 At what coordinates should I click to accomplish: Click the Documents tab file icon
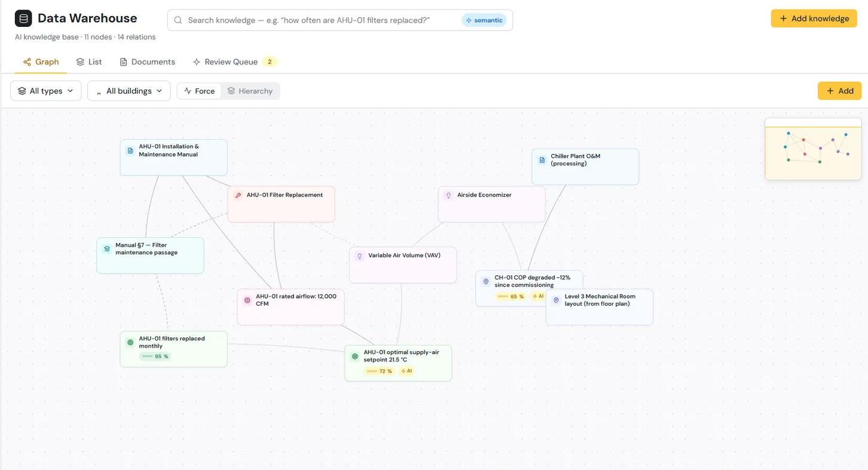click(x=124, y=62)
